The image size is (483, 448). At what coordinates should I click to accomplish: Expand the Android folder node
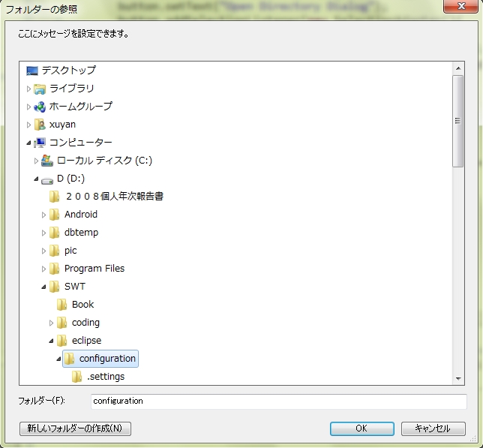coord(43,215)
